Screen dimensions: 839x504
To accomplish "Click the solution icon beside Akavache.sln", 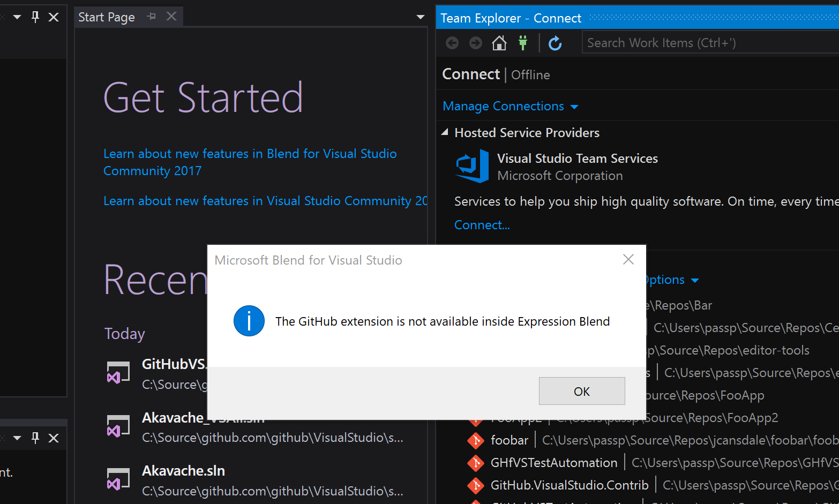I will [118, 479].
